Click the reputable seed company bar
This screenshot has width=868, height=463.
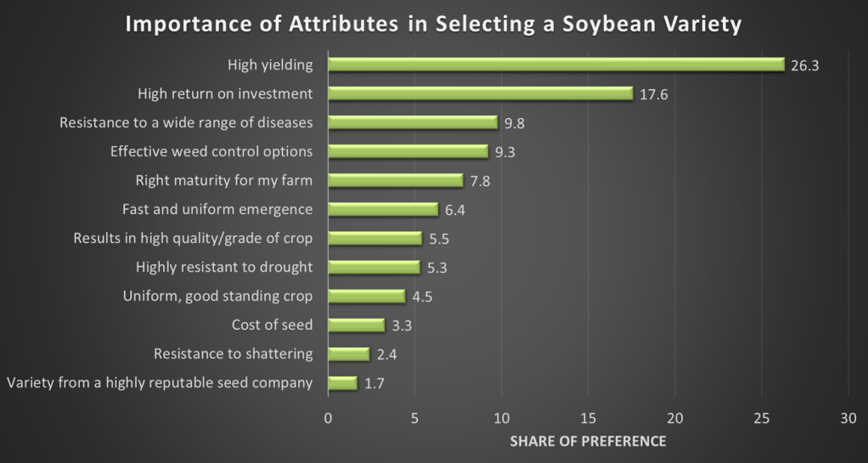(x=342, y=382)
